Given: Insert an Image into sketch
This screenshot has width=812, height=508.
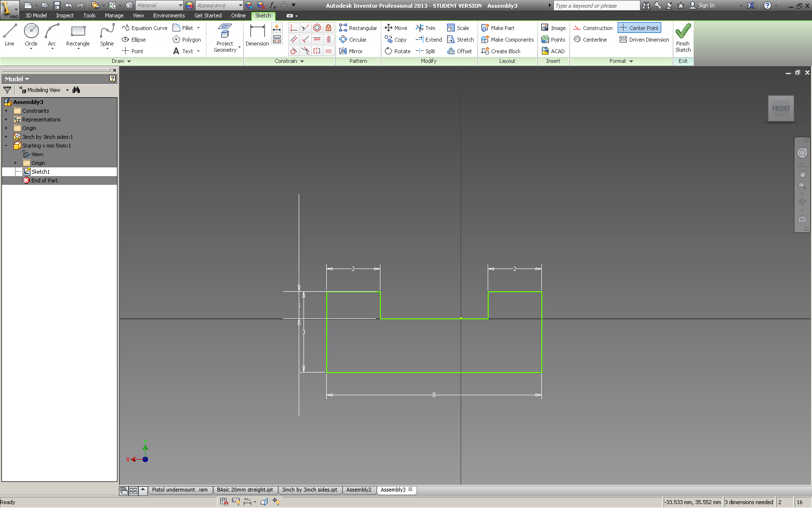Looking at the screenshot, I should coord(553,28).
